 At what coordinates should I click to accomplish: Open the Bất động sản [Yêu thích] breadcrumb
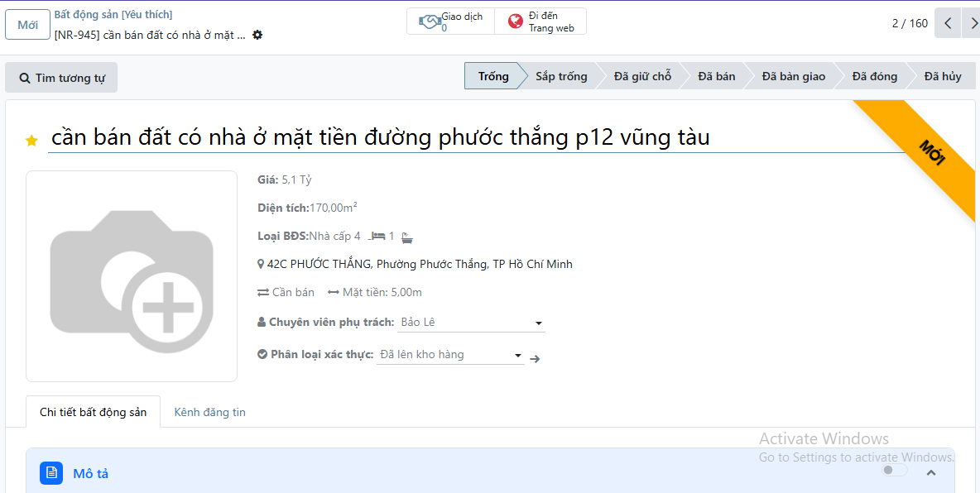pos(113,14)
